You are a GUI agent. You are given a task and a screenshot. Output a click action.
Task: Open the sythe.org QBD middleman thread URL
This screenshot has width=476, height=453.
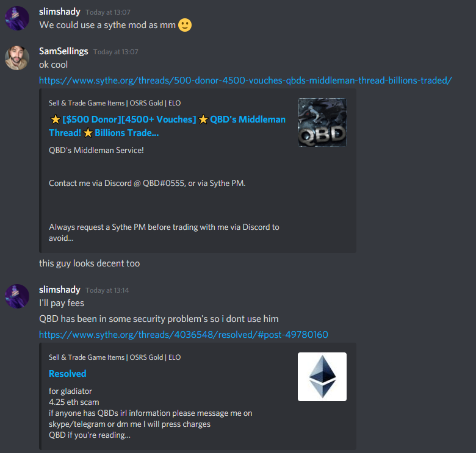coord(245,80)
